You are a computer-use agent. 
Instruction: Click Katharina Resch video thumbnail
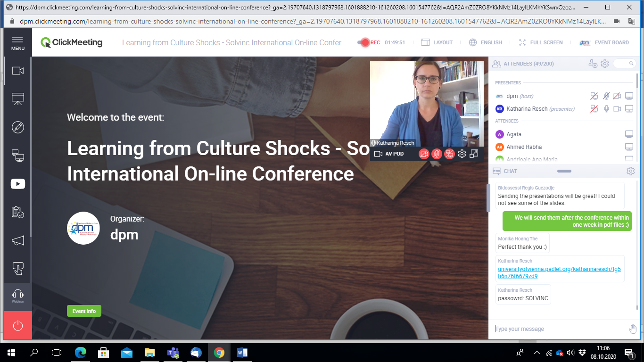(x=427, y=104)
